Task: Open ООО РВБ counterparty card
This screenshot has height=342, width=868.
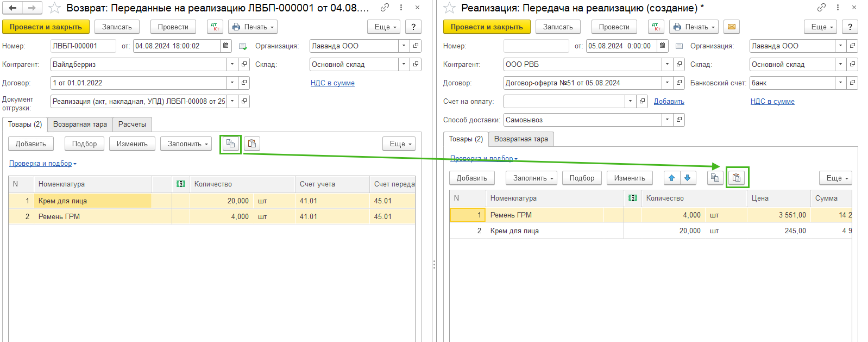Action: pyautogui.click(x=680, y=65)
